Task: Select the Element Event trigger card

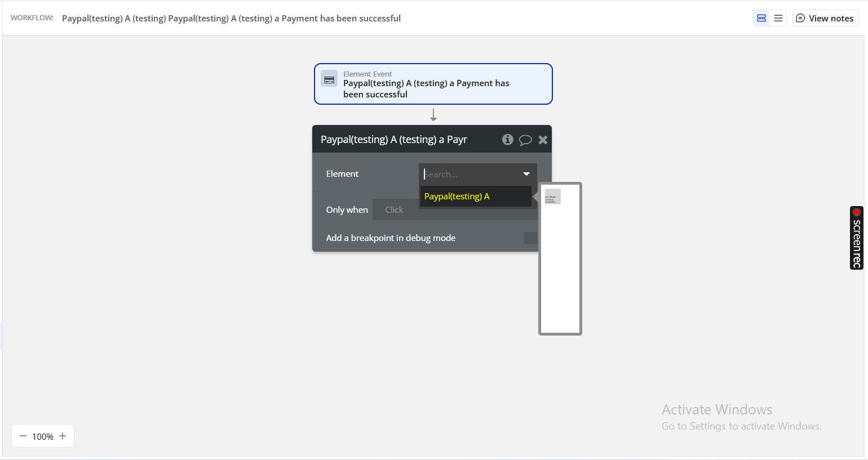Action: coord(433,84)
